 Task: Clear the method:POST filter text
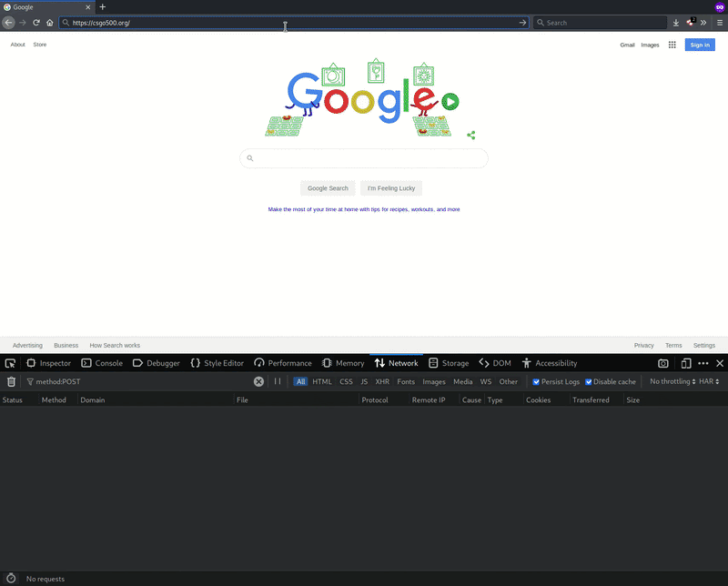(x=258, y=381)
